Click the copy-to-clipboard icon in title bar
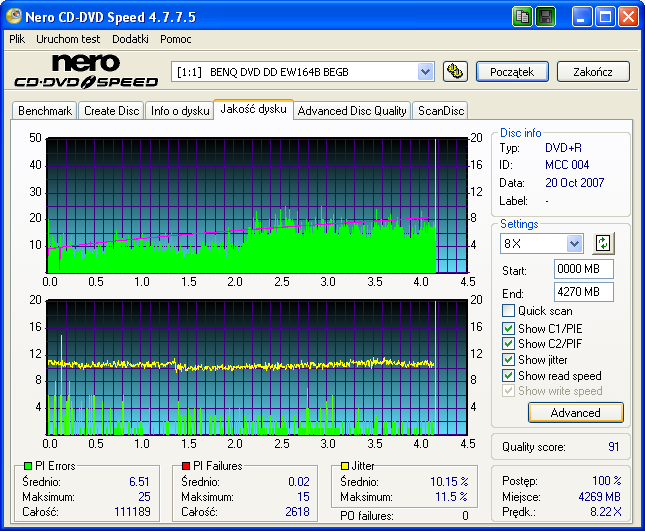Screen dimensions: 645x531 [x=523, y=17]
